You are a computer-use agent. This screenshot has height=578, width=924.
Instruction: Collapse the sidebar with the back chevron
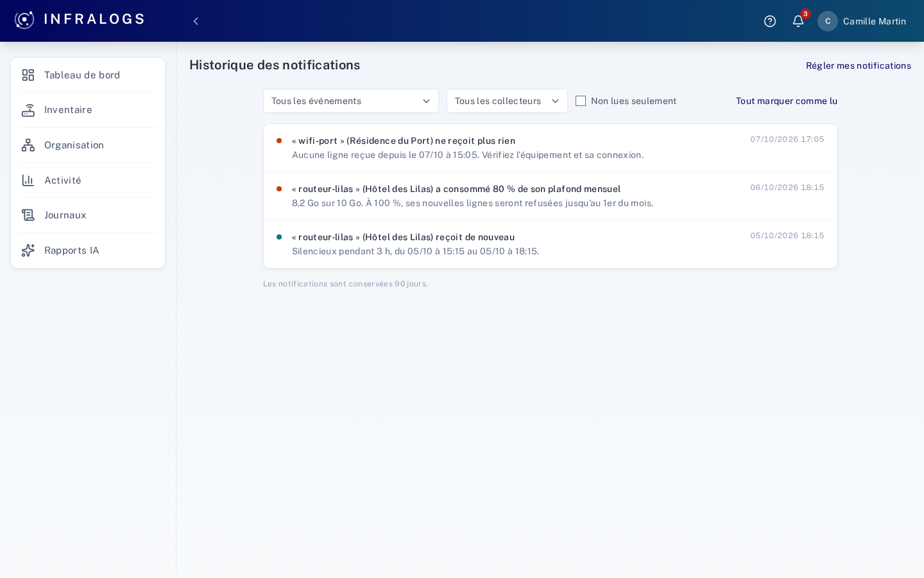(196, 21)
